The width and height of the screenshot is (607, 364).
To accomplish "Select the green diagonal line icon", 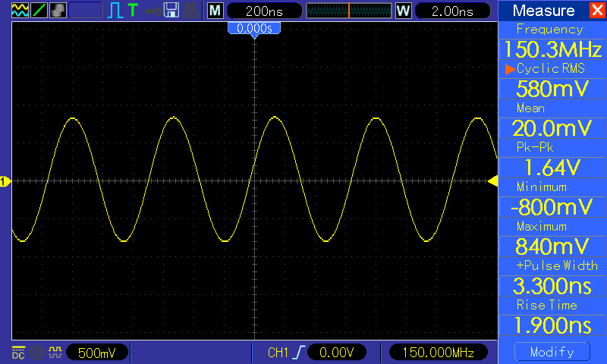I will pos(39,11).
